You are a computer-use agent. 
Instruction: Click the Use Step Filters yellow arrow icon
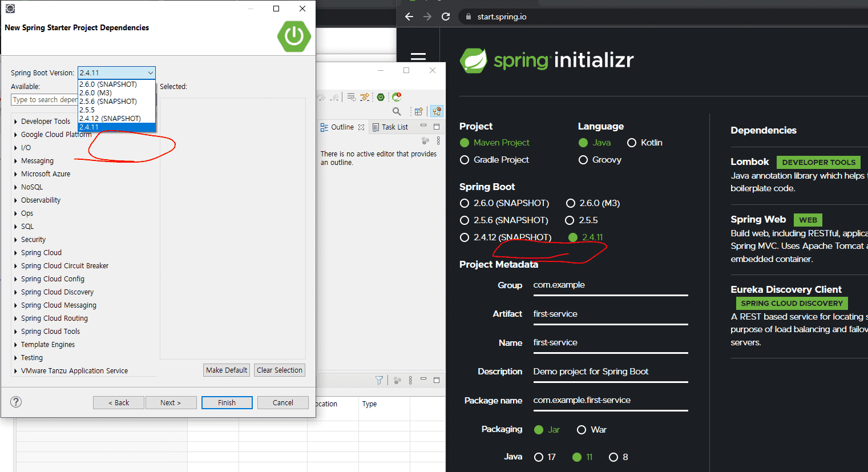pos(365,97)
